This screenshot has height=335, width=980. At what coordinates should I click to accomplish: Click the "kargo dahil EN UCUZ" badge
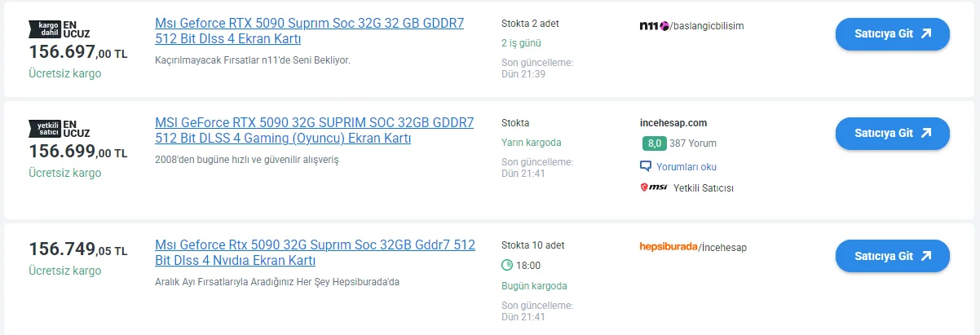(59, 31)
